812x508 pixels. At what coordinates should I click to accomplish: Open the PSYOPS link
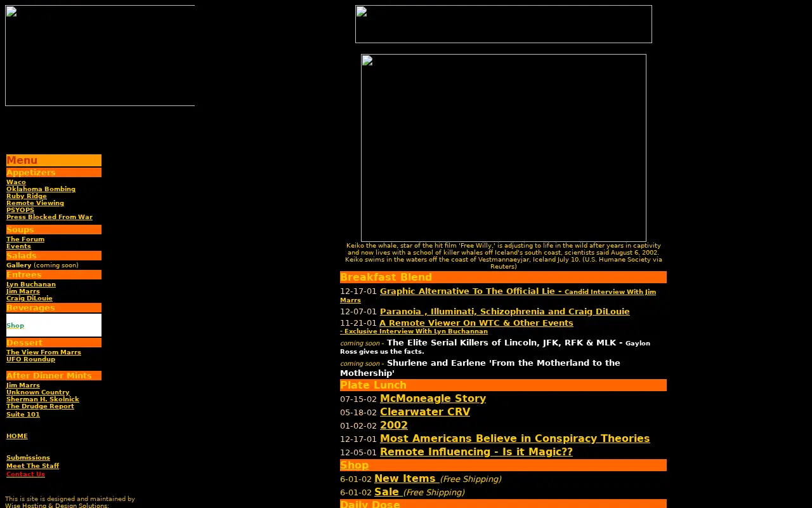(20, 210)
